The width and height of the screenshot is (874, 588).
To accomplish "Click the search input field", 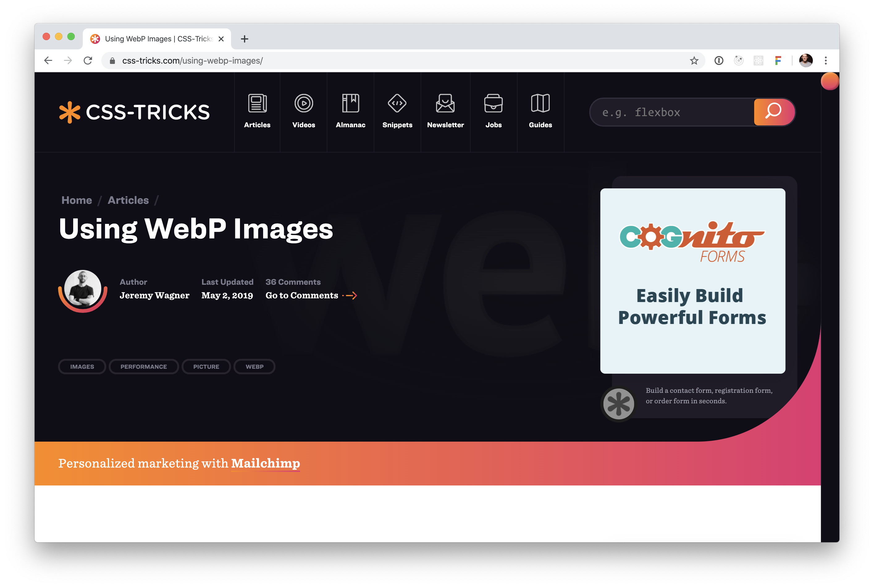I will coord(672,111).
